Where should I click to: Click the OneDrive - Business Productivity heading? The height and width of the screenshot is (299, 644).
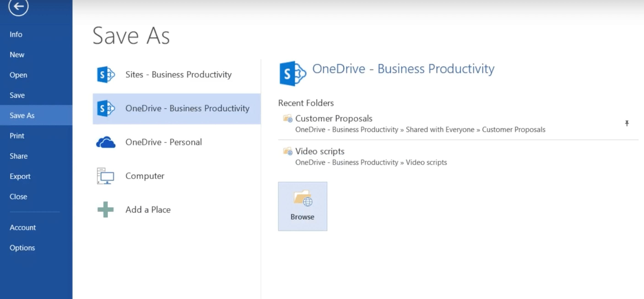(403, 69)
